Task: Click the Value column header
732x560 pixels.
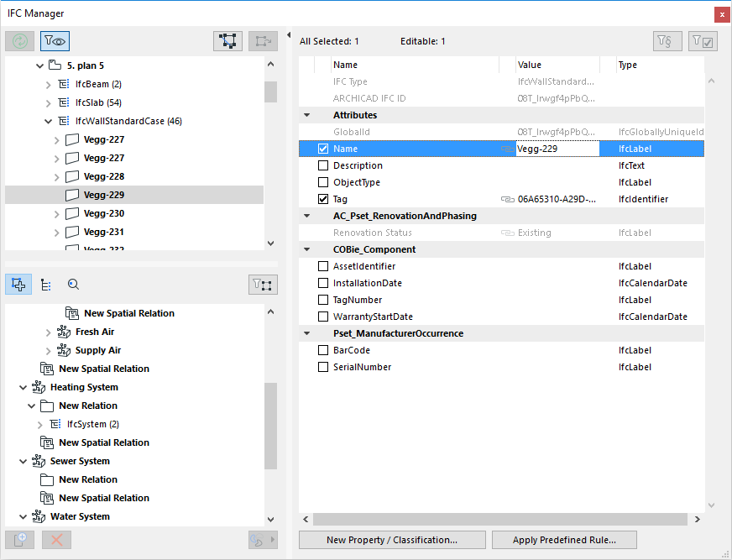Action: [557, 65]
